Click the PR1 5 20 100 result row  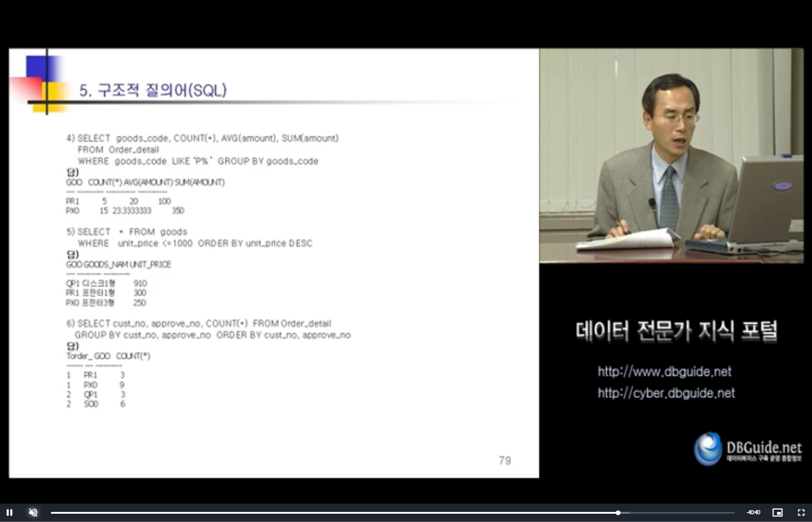coord(118,202)
